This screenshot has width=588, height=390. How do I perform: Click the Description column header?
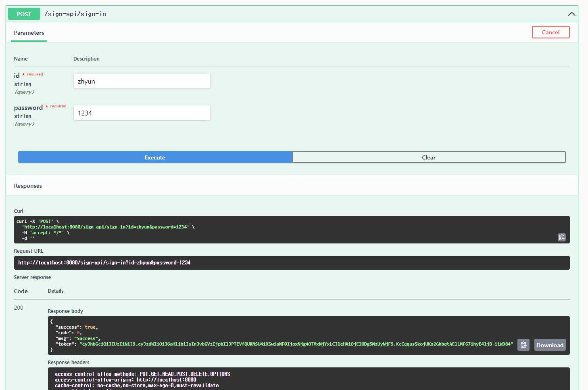click(x=86, y=59)
